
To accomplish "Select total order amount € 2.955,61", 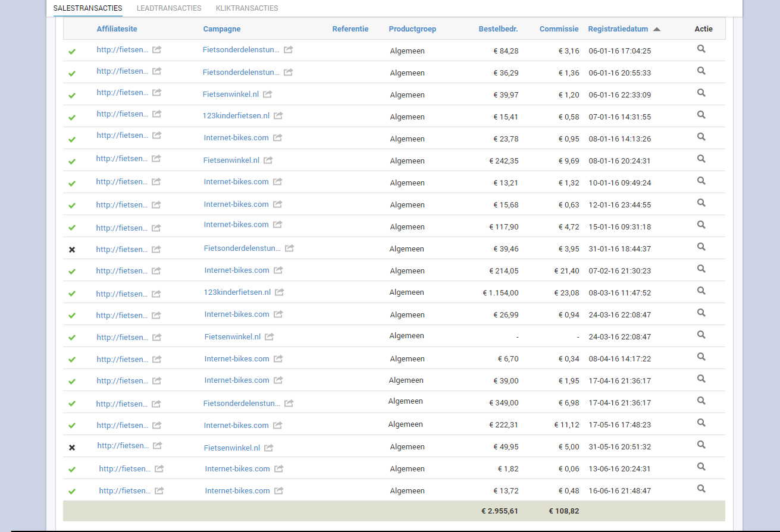I will pyautogui.click(x=500, y=511).
